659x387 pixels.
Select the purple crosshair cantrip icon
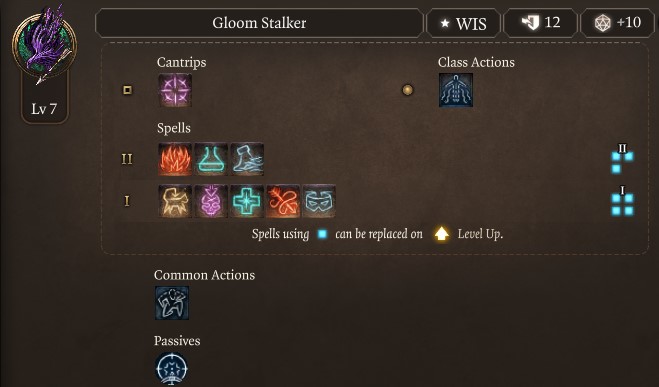[175, 90]
